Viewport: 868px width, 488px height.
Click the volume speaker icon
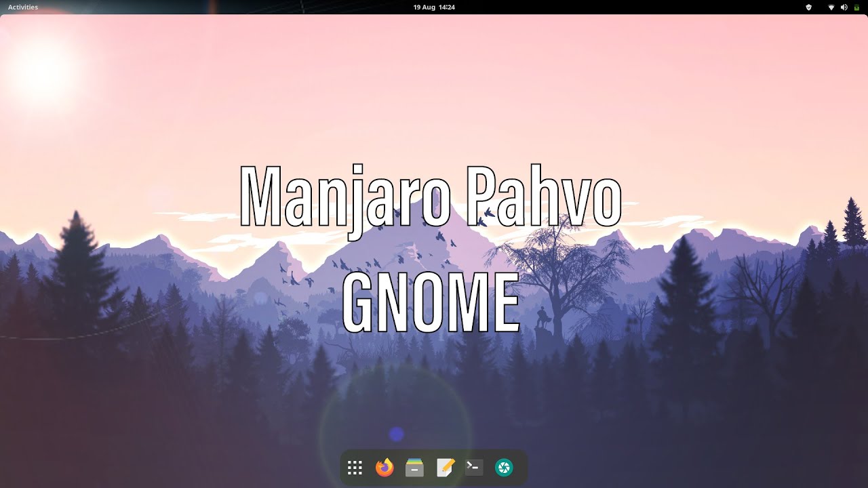coord(844,7)
